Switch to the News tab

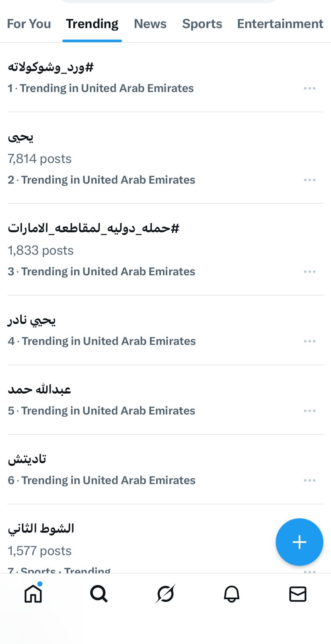point(150,24)
